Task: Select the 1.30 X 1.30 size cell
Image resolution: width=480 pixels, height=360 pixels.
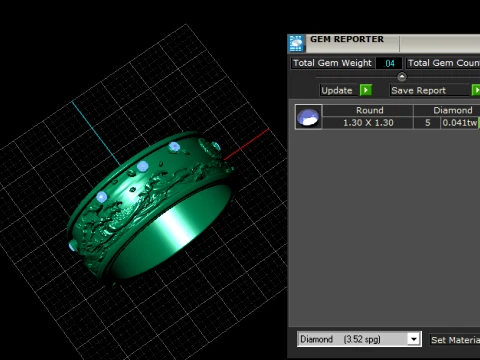Action: point(368,123)
